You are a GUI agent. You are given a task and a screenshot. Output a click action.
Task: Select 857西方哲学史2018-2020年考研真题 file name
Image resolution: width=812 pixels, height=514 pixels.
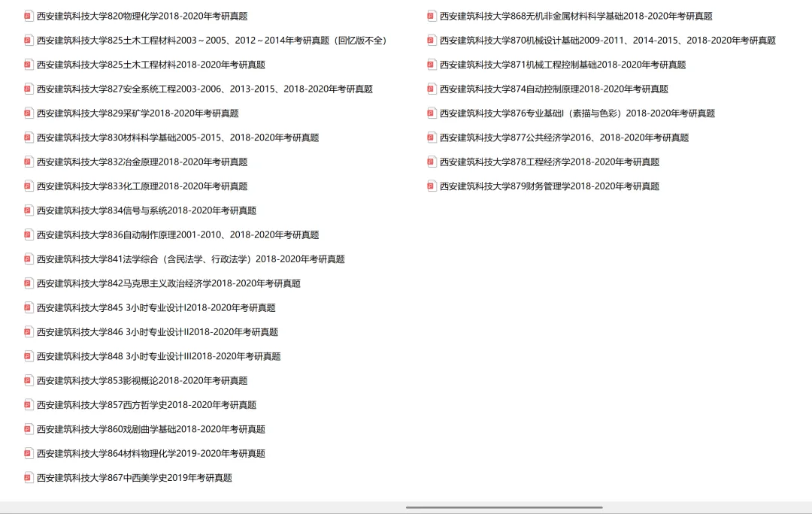(x=147, y=406)
